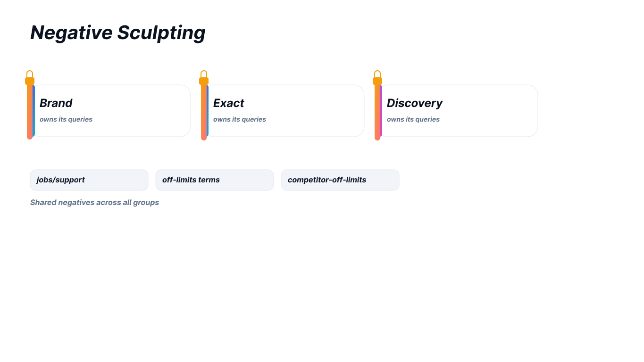This screenshot has height=362, width=644.
Task: Click the Negative Sculpting title
Action: click(118, 33)
